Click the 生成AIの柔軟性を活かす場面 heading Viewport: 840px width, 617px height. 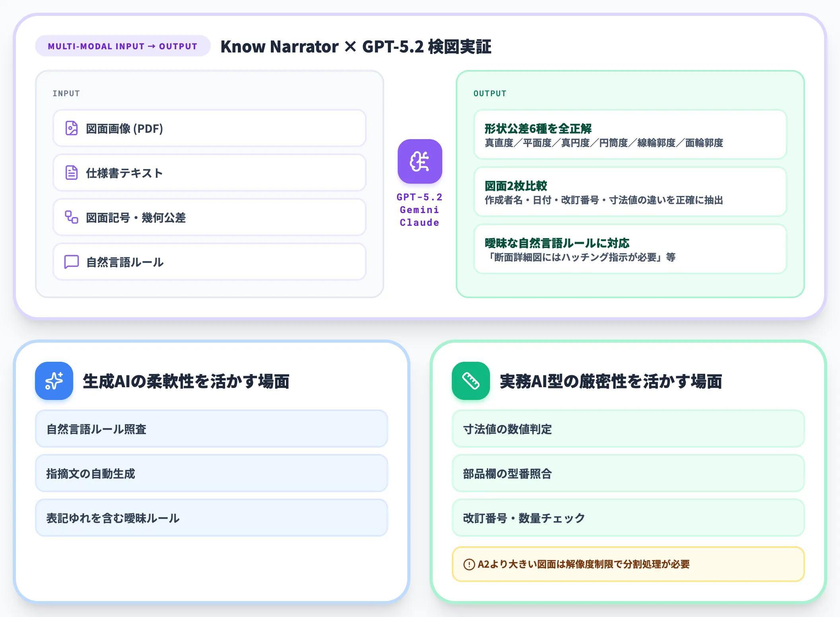(186, 381)
